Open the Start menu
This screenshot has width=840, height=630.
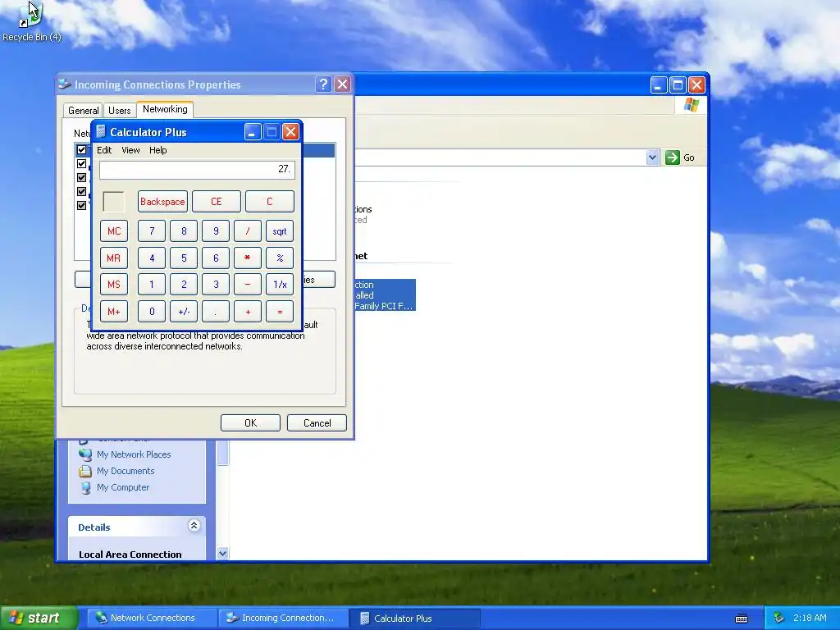pos(39,618)
